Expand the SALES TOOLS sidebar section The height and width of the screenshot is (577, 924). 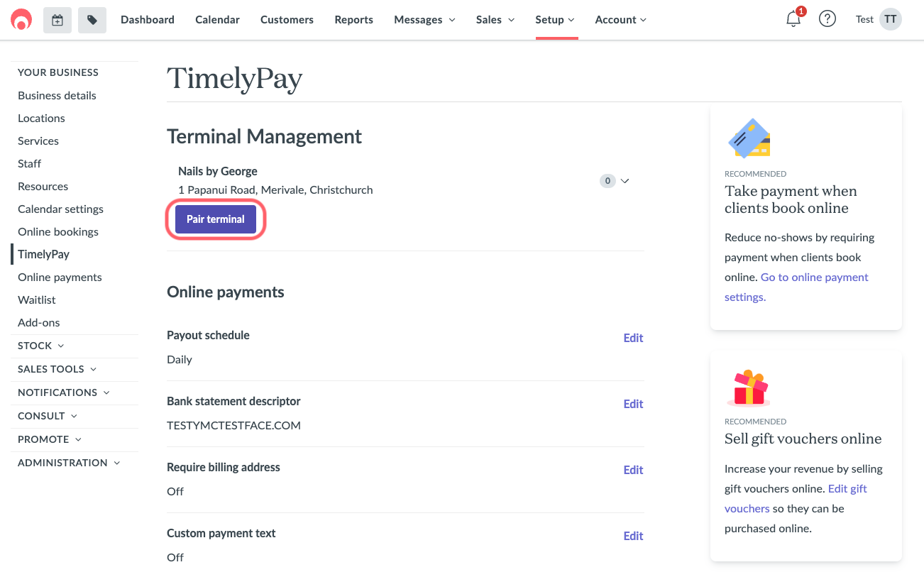tap(57, 369)
